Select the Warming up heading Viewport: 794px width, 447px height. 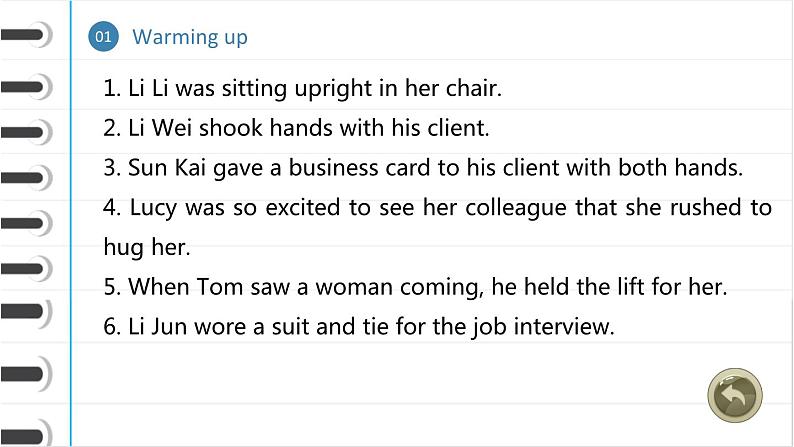(190, 37)
